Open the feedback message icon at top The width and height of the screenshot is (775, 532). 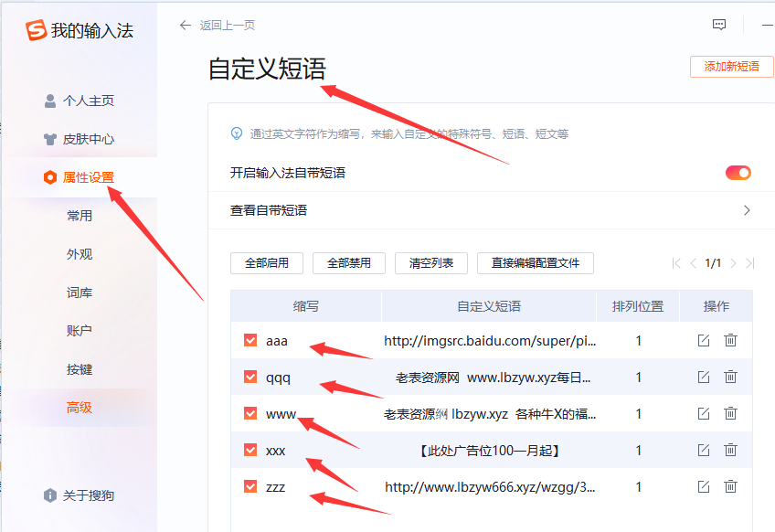tap(719, 25)
